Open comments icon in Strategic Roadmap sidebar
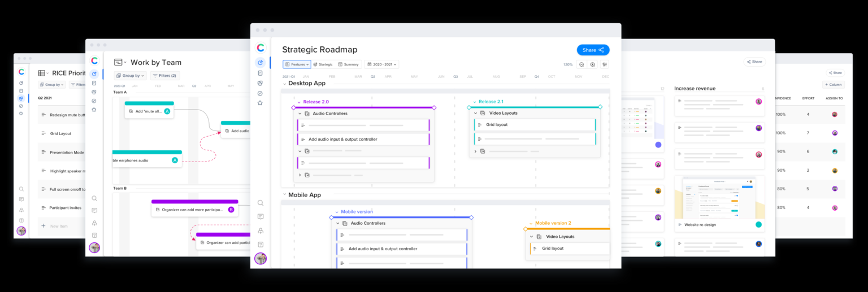Viewport: 868px width, 292px height. pos(261,216)
